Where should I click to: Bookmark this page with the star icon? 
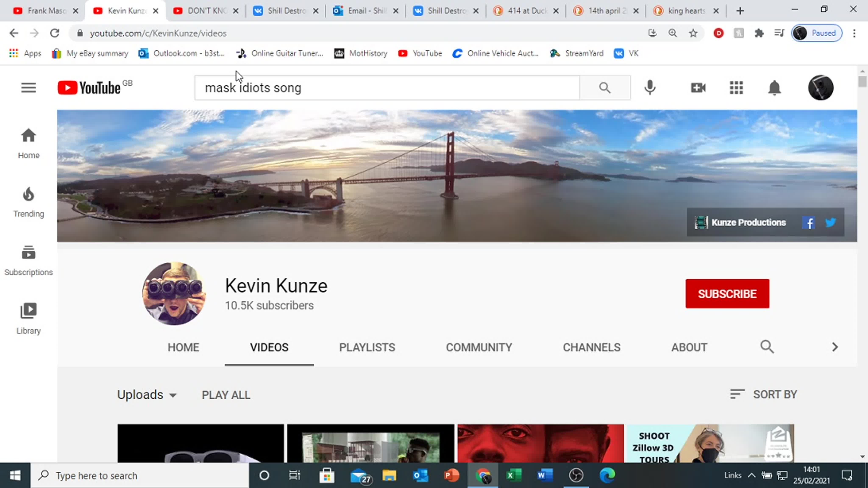693,33
